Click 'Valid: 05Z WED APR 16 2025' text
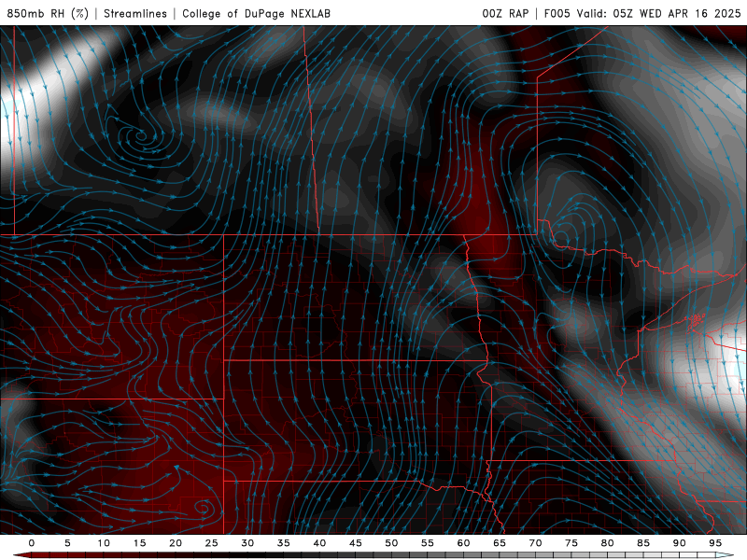 pyautogui.click(x=659, y=13)
